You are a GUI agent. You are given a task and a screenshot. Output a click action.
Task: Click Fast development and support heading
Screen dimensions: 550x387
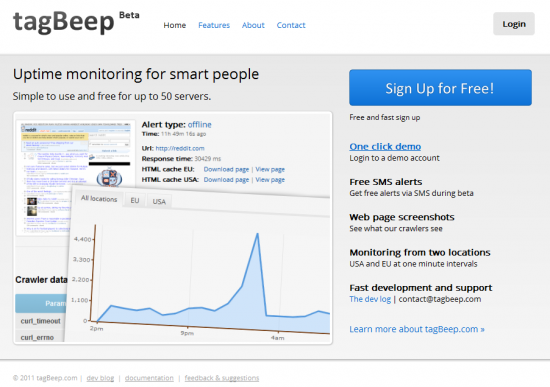421,288
